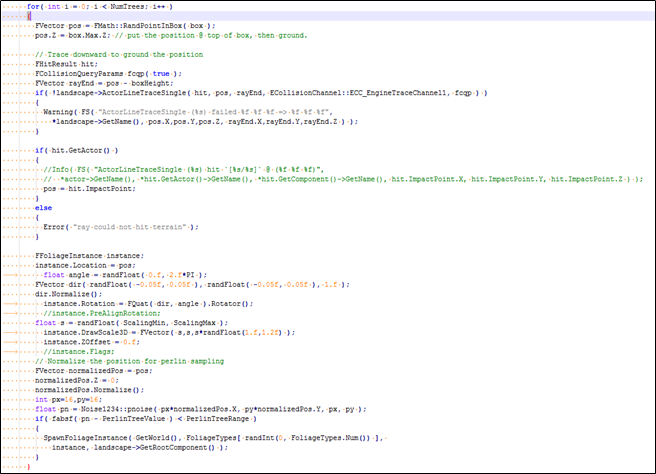The height and width of the screenshot is (474, 656).
Task: Click comment '// Trace downward to ground the position'
Action: point(119,55)
